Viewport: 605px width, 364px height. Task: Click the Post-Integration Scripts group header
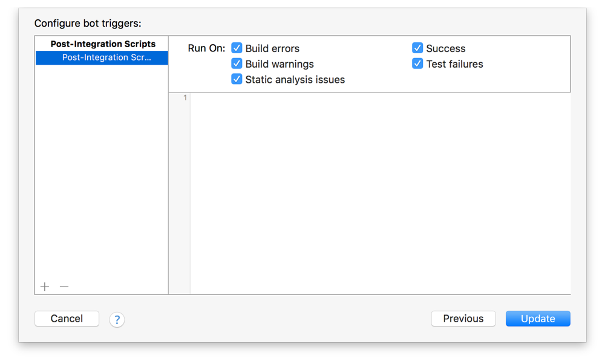pos(103,44)
